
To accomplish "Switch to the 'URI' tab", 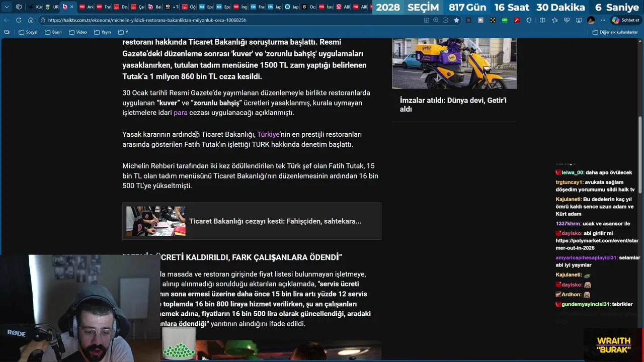I will click(x=52, y=7).
